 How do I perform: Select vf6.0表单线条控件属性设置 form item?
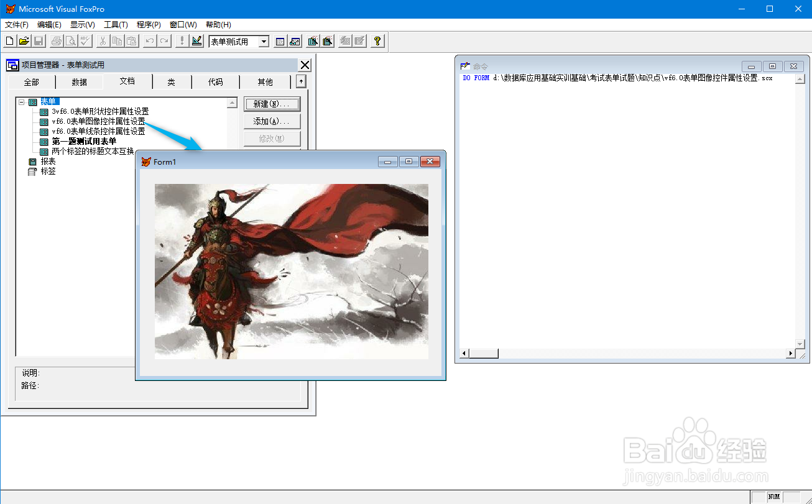98,132
